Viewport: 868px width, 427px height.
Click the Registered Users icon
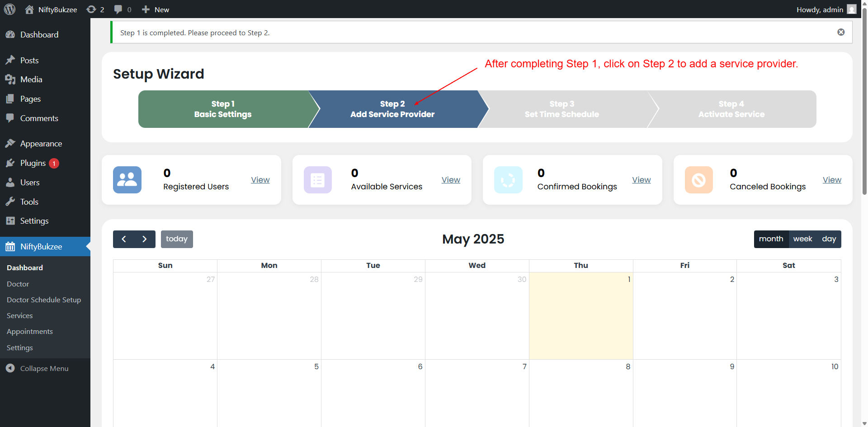point(127,180)
